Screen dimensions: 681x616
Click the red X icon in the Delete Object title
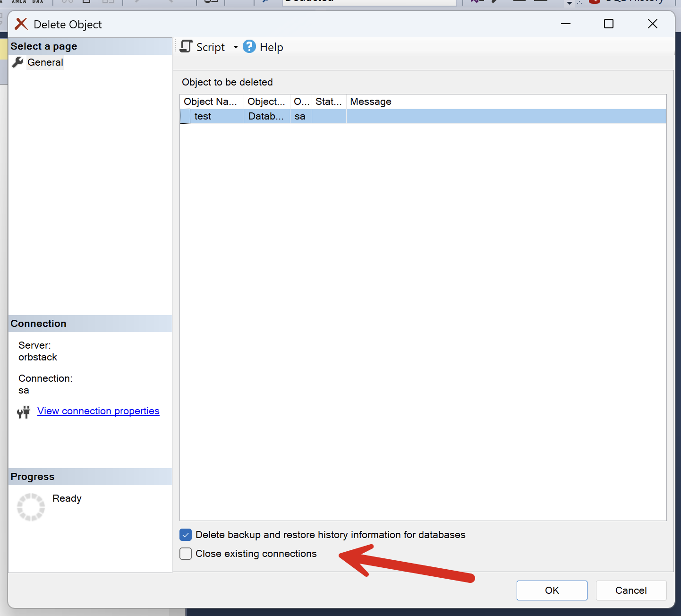pos(21,24)
